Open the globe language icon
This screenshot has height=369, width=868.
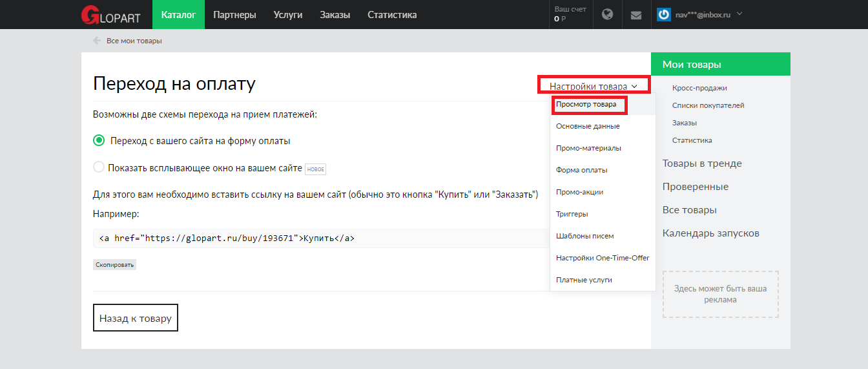[607, 14]
